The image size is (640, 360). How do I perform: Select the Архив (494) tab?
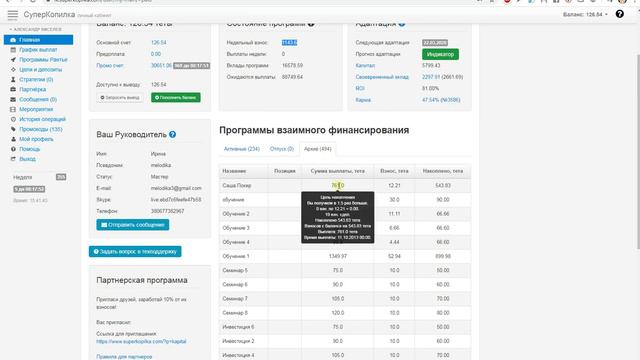(318, 149)
